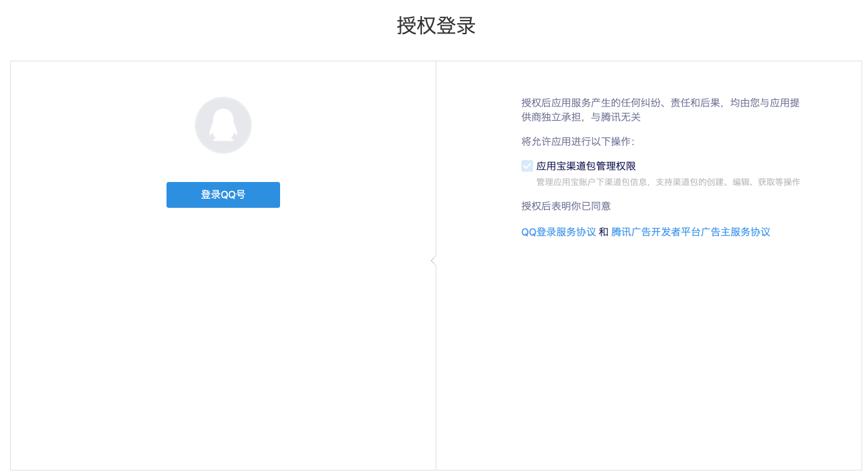Open the QQ登录服务协议 link
The width and height of the screenshot is (868, 475).
click(559, 232)
